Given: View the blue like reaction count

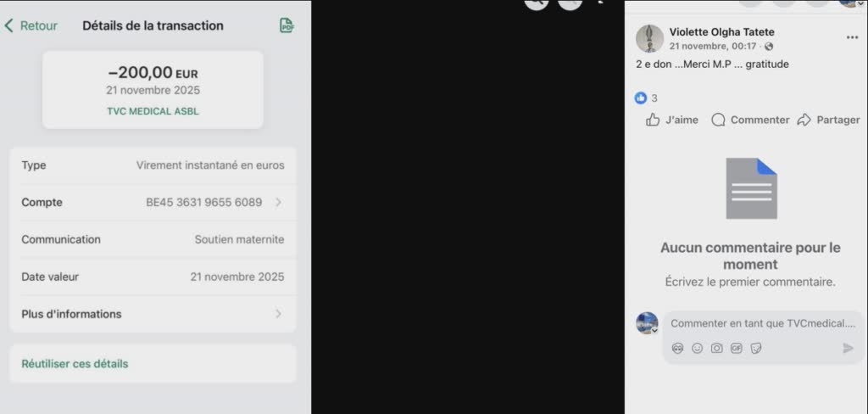Looking at the screenshot, I should (646, 98).
